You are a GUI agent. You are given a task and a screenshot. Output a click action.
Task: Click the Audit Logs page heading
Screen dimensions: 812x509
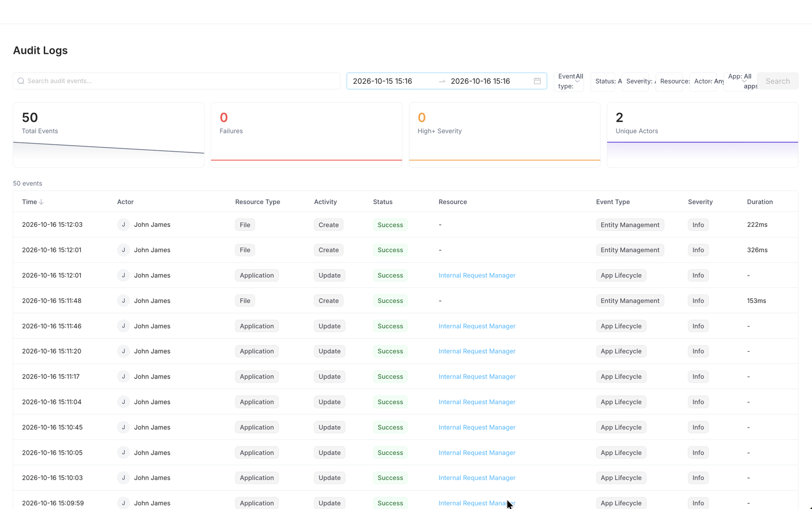[40, 50]
